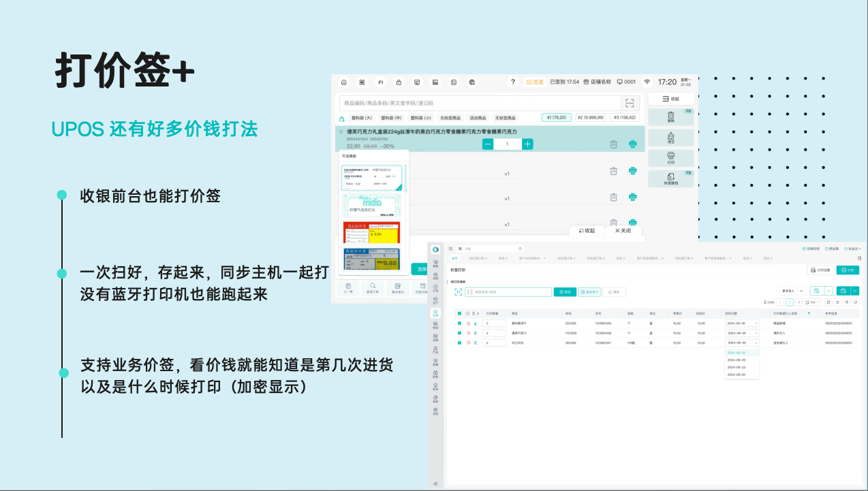Click the 签退 sign-out button
The height and width of the screenshot is (491, 868).
pyautogui.click(x=535, y=82)
